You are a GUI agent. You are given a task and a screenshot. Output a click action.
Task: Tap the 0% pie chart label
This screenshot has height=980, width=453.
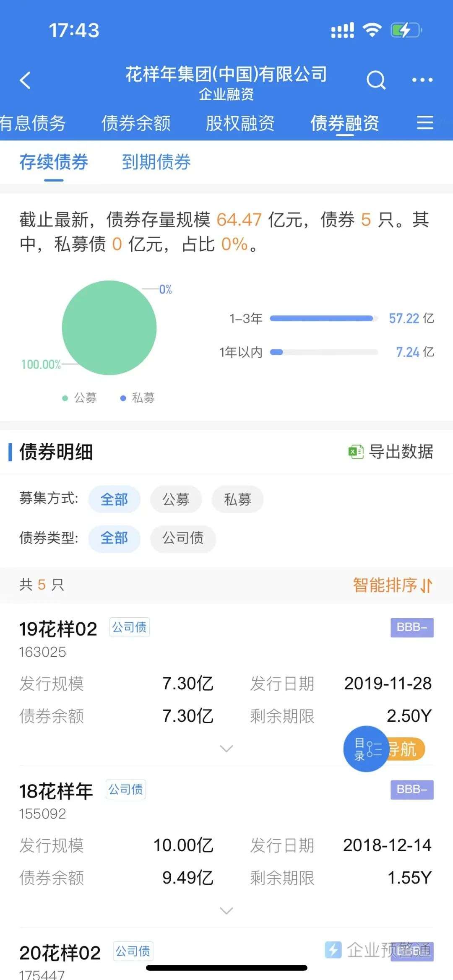coord(166,289)
